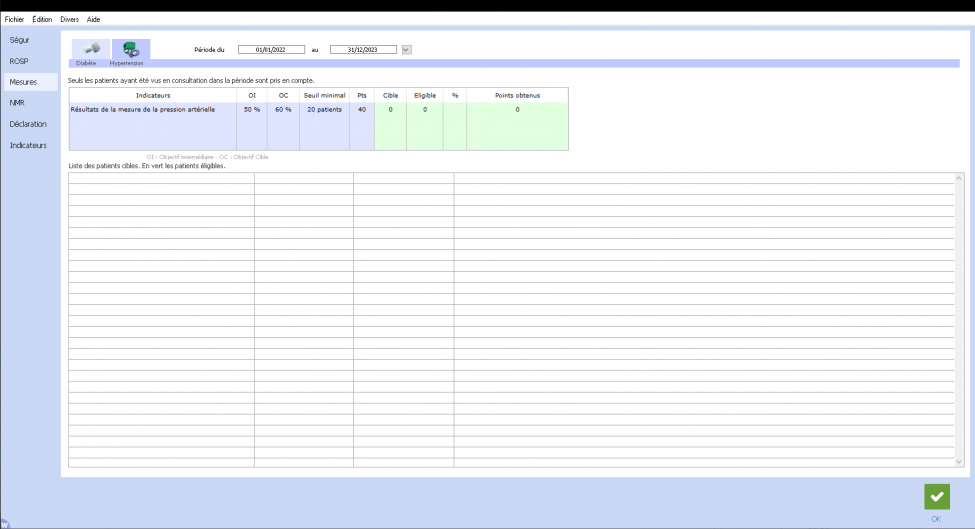Click the 40 points cell
Screen dimensions: 975x529
click(362, 109)
